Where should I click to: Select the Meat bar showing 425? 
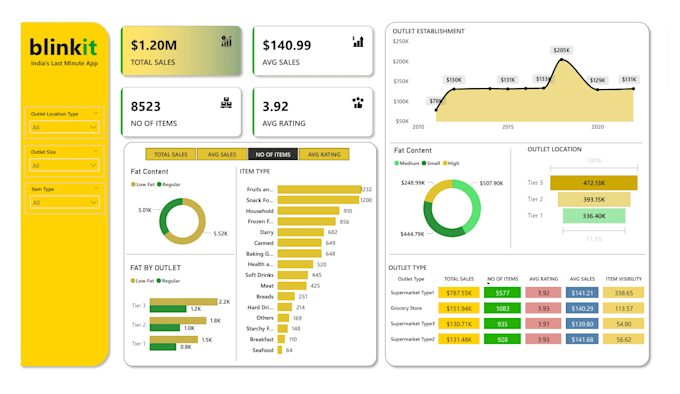[x=292, y=286]
